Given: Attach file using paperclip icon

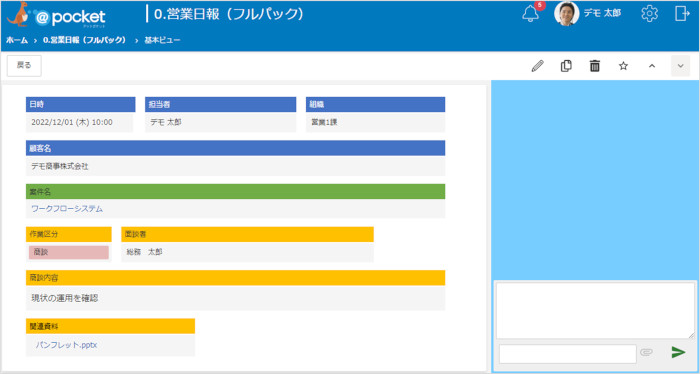Looking at the screenshot, I should [x=646, y=352].
